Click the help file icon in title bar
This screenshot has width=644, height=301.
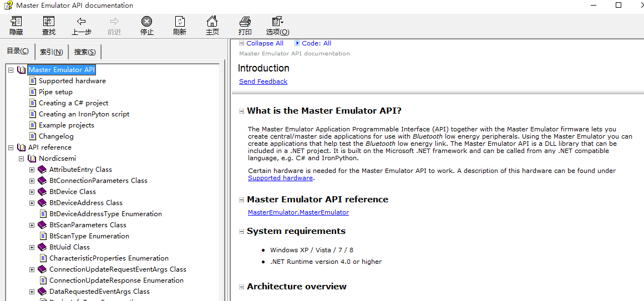pos(7,6)
